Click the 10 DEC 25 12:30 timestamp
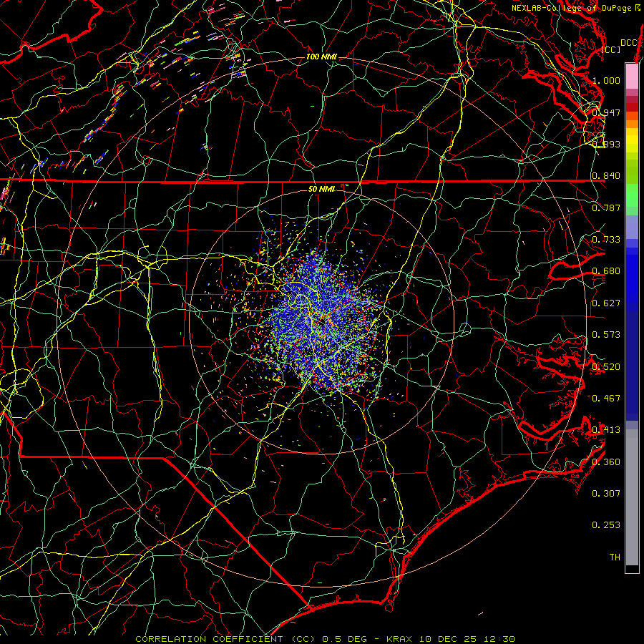The image size is (644, 644). point(467,639)
